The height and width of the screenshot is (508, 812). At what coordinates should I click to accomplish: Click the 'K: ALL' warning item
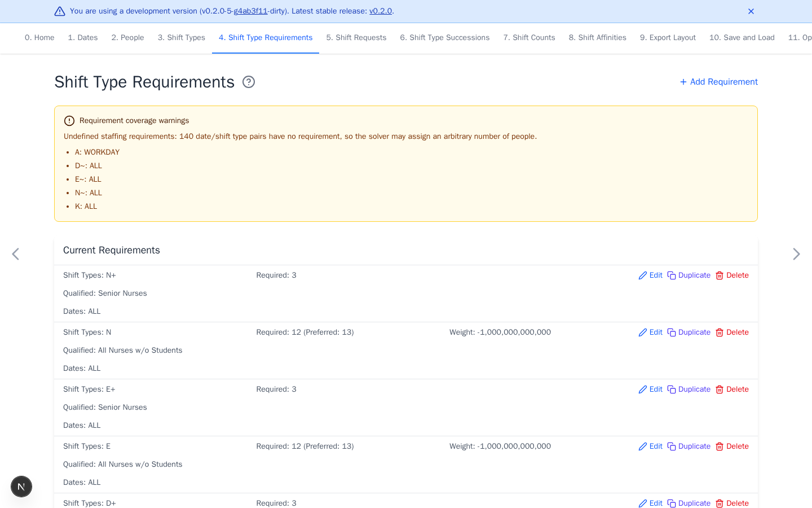[x=86, y=207]
